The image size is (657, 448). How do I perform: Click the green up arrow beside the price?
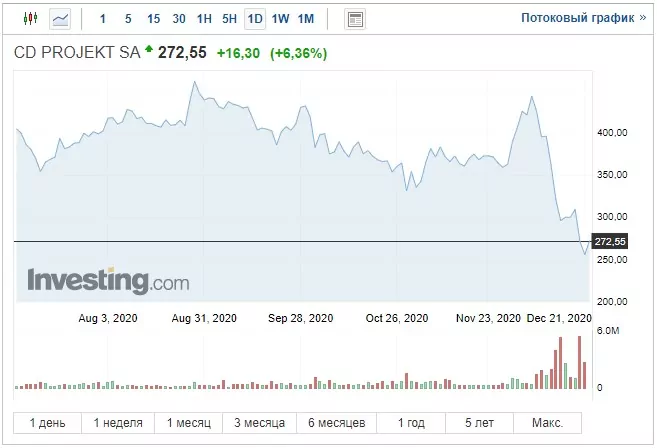[149, 49]
